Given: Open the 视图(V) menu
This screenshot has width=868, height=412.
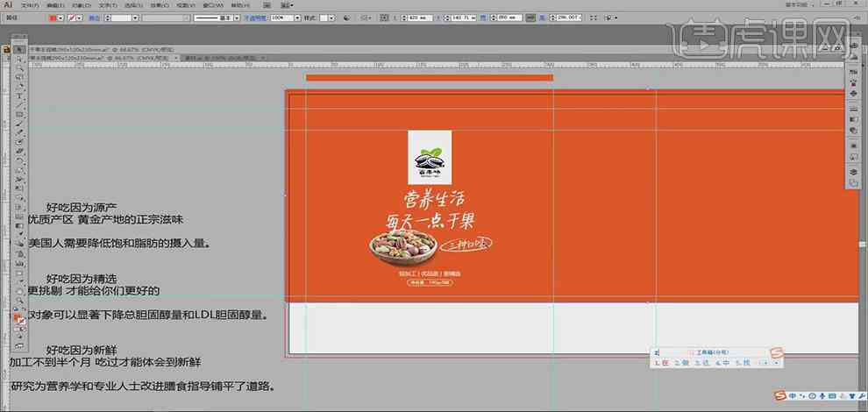Looking at the screenshot, I should (186, 5).
